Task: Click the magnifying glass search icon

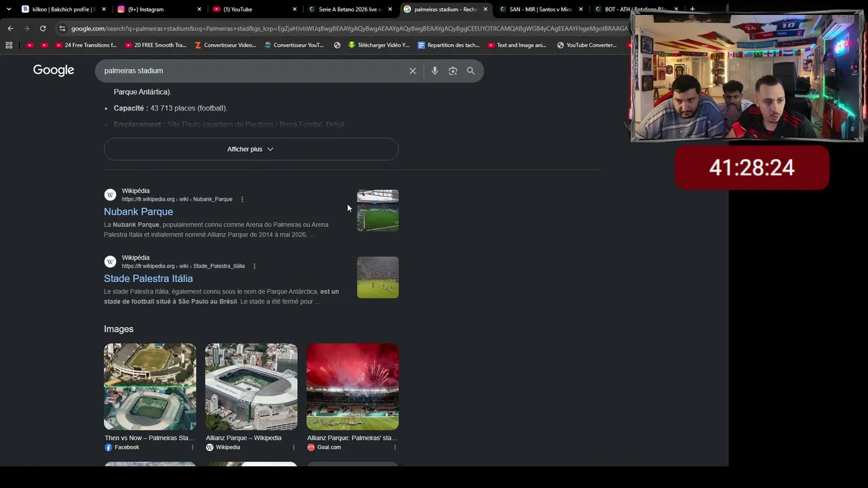Action: click(x=471, y=70)
